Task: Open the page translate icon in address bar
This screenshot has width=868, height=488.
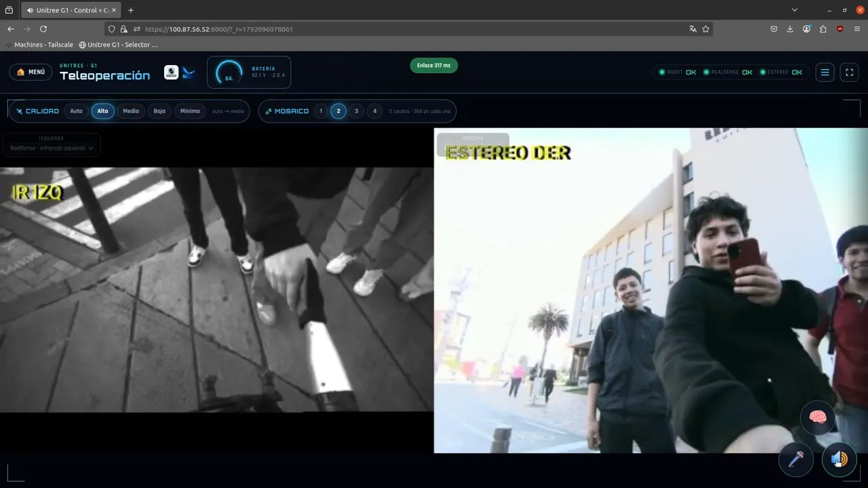Action: (692, 29)
